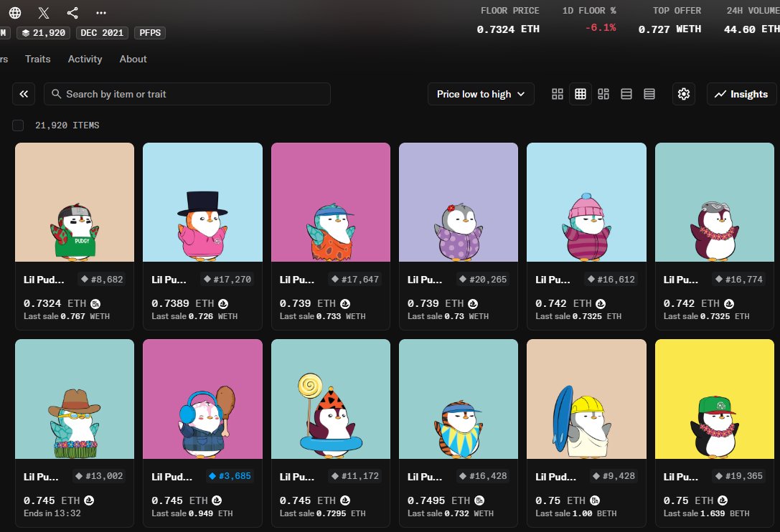780x532 pixels.
Task: Click 'Last sale 0.73 WETH' text
Action: click(448, 316)
